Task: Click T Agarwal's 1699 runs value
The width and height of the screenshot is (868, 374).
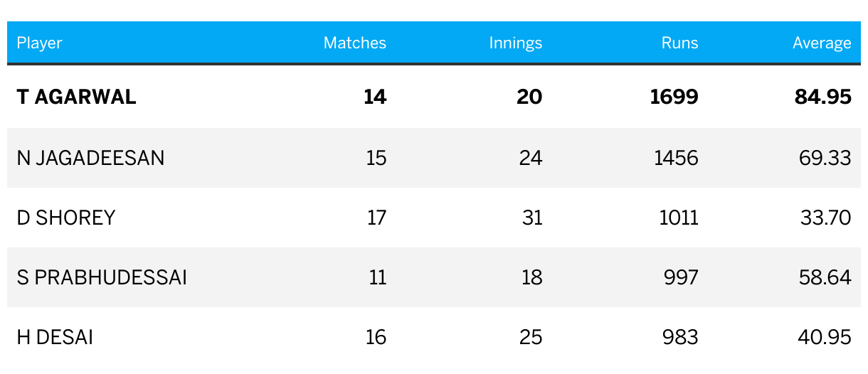Action: pyautogui.click(x=674, y=97)
